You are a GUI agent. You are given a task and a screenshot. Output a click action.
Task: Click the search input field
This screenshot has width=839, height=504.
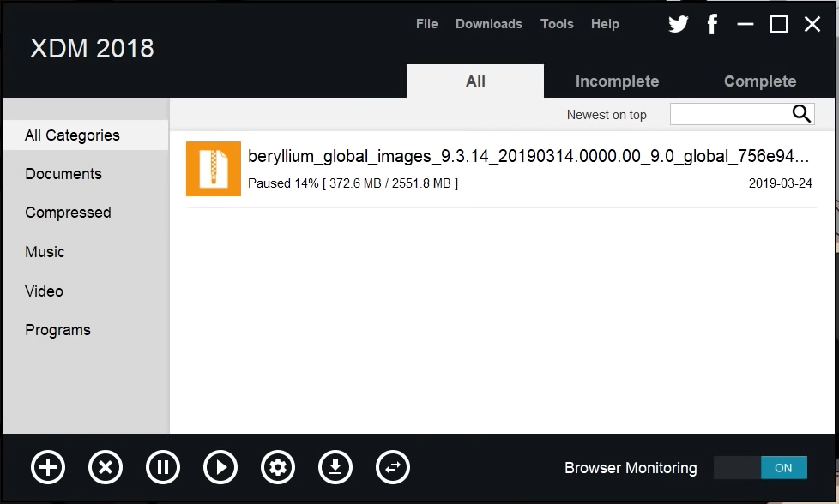pyautogui.click(x=729, y=114)
